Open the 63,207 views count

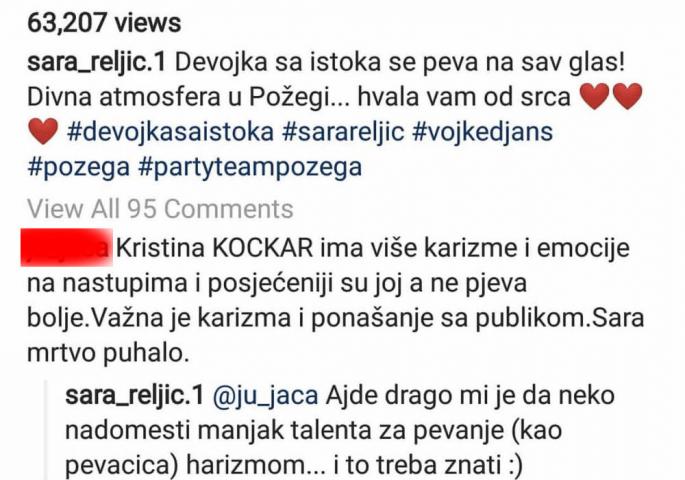click(104, 23)
